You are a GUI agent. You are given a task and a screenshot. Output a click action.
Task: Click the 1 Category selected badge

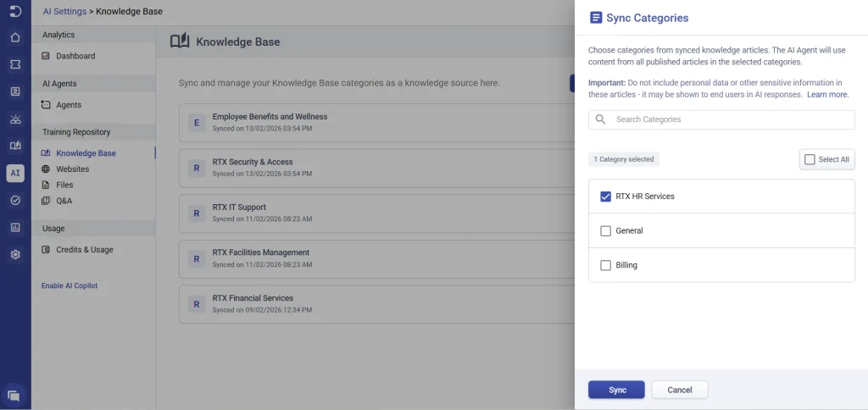624,159
